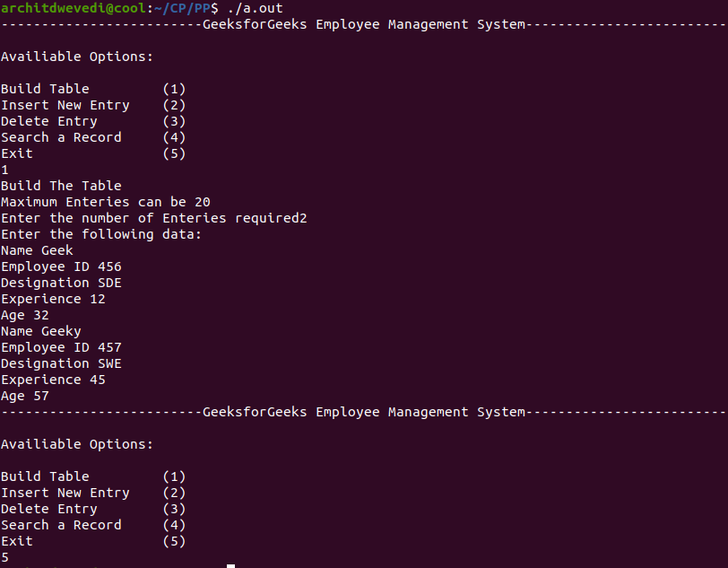The image size is (728, 568).
Task: Select the 'architdwevedi@cool' prompt username
Action: click(x=74, y=8)
